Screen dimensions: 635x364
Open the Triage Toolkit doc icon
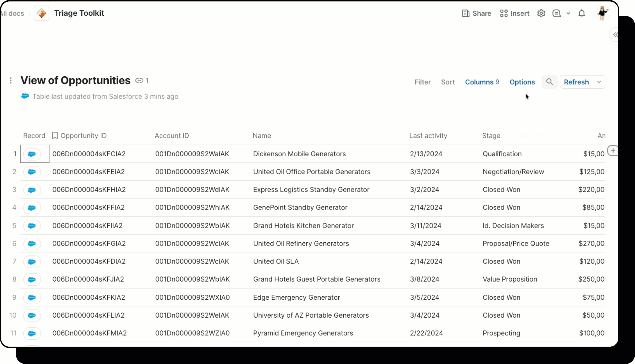coord(42,13)
